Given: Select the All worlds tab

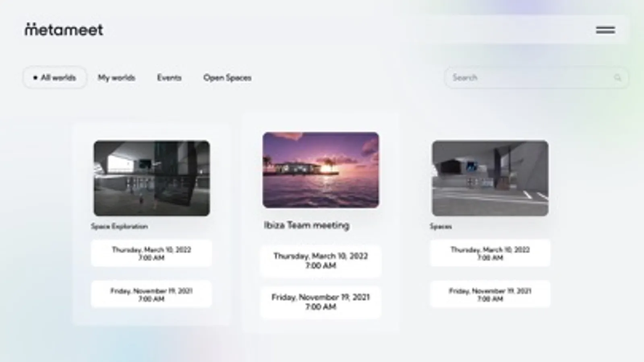Looking at the screenshot, I should tap(55, 78).
